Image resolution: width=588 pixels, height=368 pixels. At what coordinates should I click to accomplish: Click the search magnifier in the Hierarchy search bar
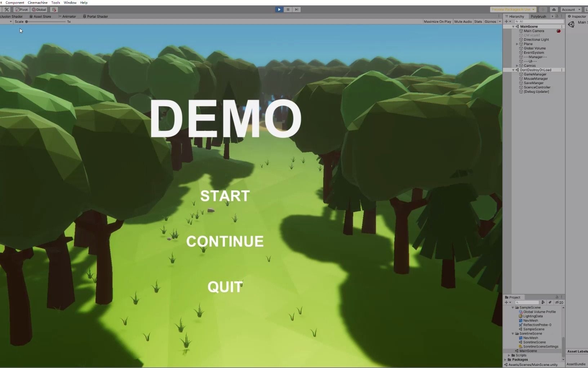517,21
